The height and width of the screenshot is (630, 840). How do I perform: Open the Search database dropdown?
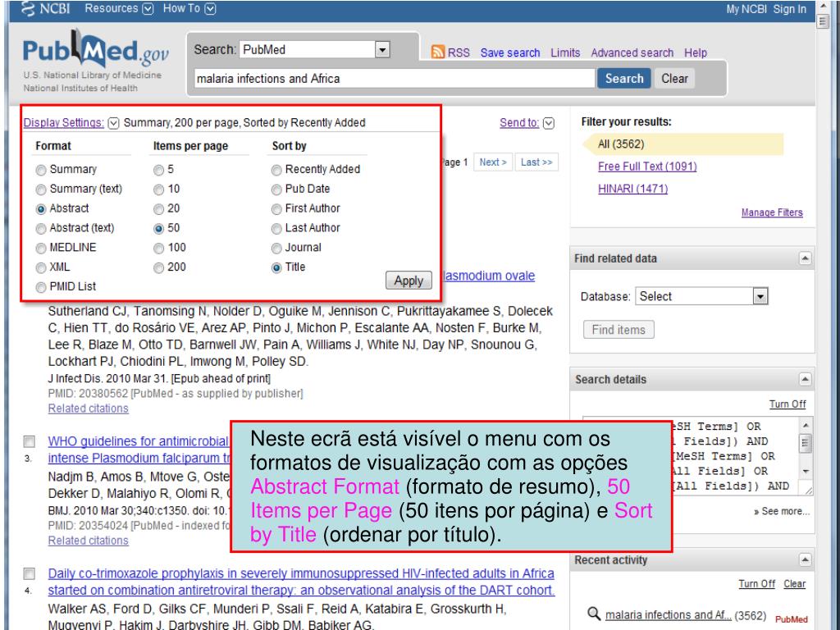[x=382, y=50]
